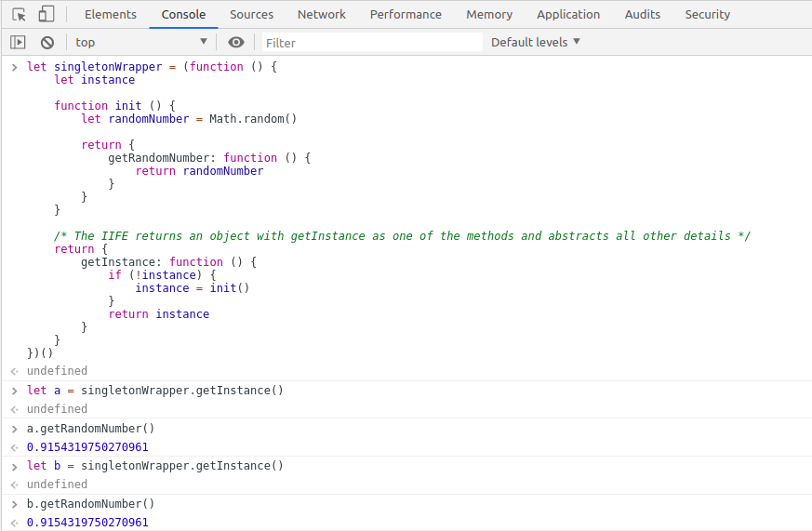The image size is (812, 531).
Task: Click the 'let a = singletonWrapper.getInstance()' entry
Action: (x=154, y=391)
